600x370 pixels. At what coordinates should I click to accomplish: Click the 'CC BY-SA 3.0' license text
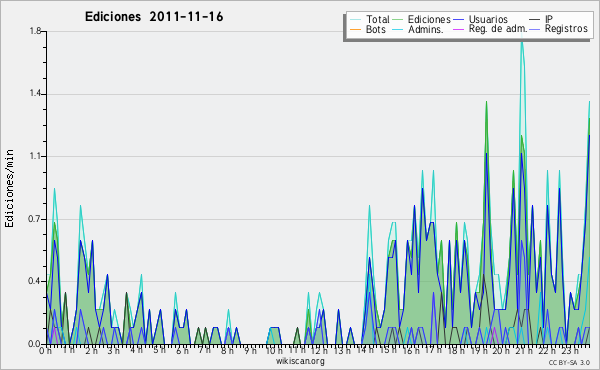(569, 362)
